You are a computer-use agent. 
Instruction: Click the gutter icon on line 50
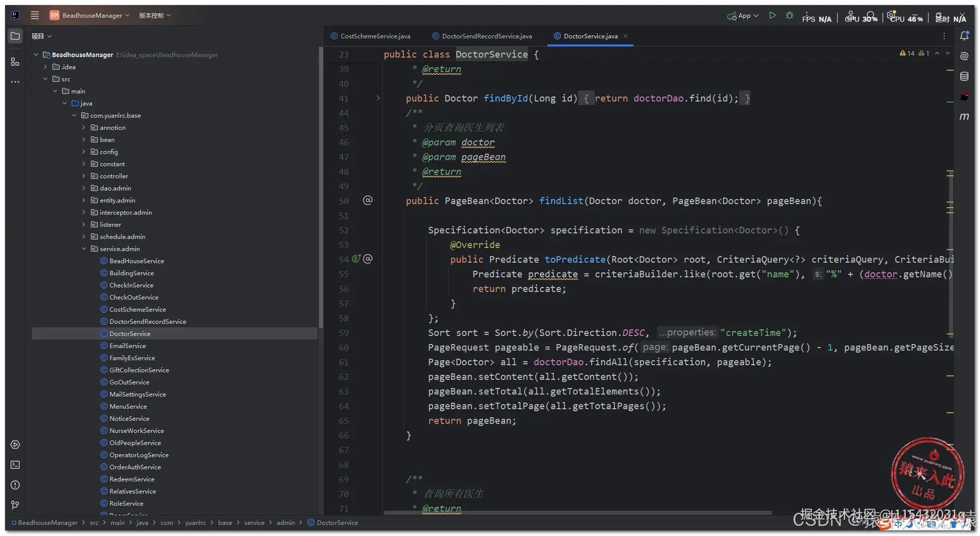(368, 201)
